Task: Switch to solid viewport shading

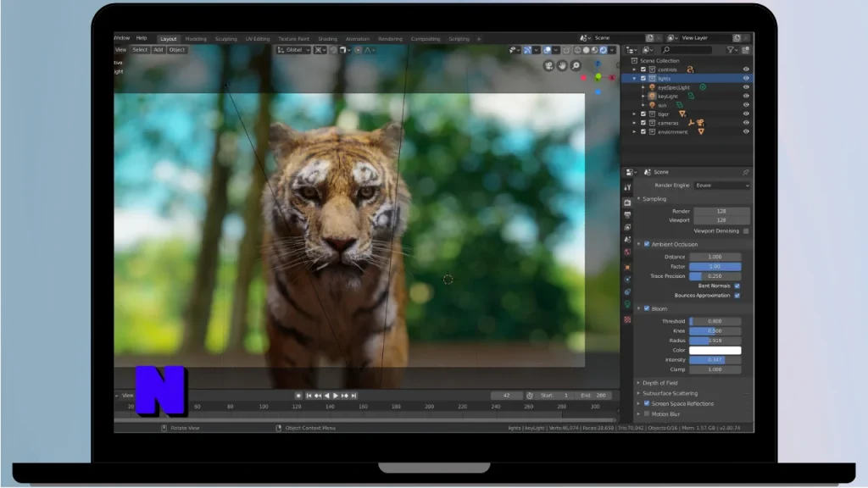Action: click(587, 50)
